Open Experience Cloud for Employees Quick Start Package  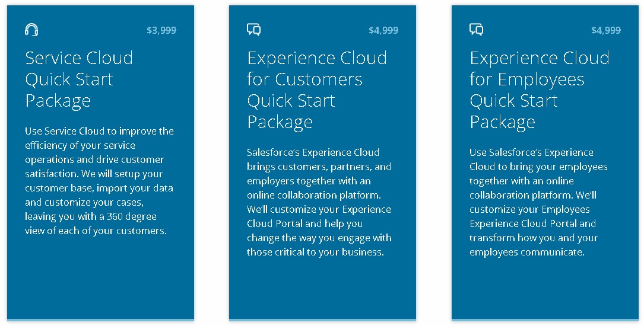click(540, 90)
